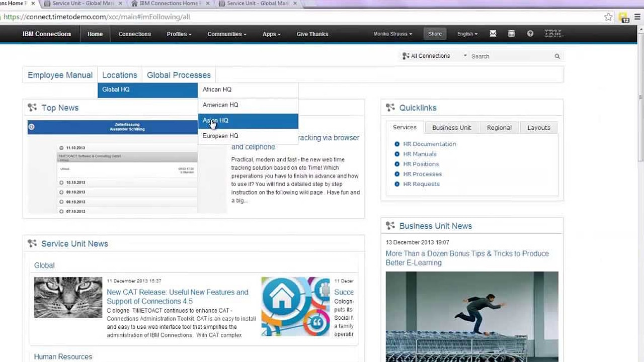Choose American HQ from submenu

(248, 105)
